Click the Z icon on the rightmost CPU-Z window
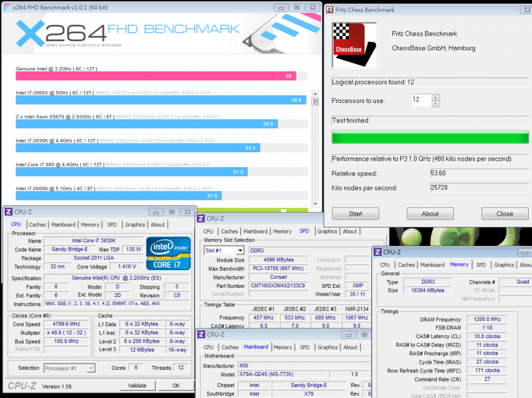The width and height of the screenshot is (532, 398). point(376,252)
